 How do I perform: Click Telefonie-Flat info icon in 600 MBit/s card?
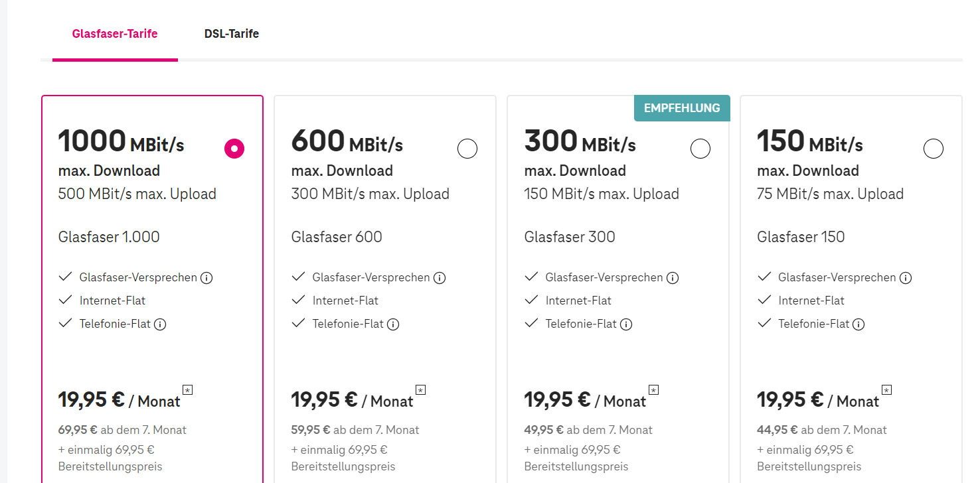(x=393, y=324)
